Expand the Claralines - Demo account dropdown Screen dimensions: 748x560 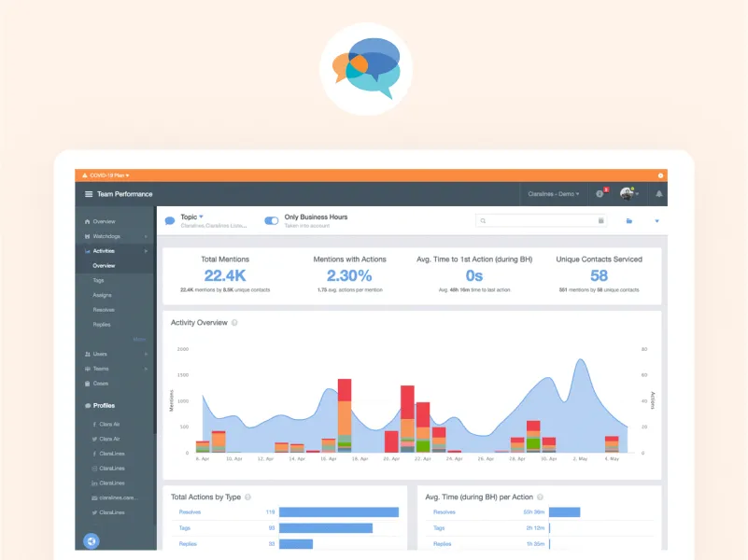point(553,194)
